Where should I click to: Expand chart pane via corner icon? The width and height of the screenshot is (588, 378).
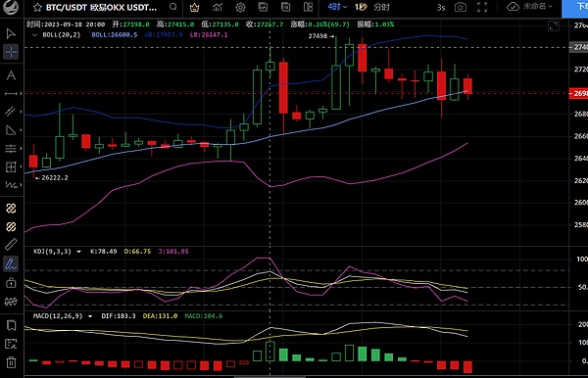(554, 25)
